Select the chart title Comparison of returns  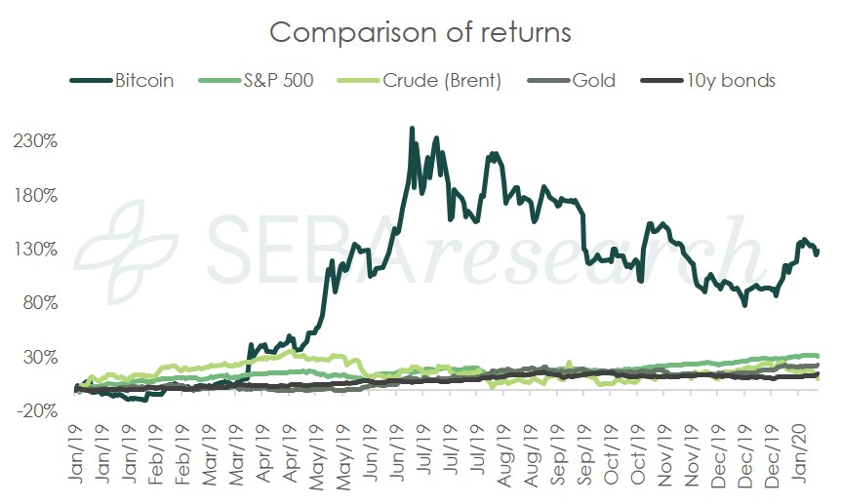(x=420, y=31)
